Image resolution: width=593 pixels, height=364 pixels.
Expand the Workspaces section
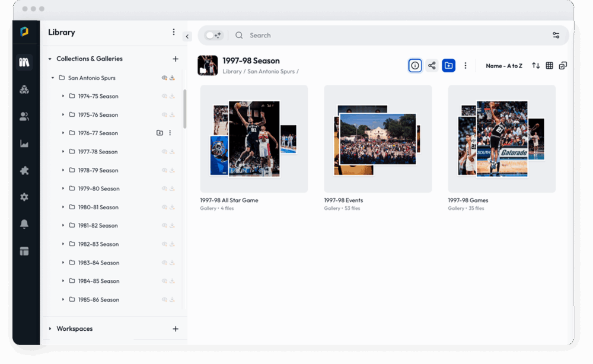tap(50, 329)
